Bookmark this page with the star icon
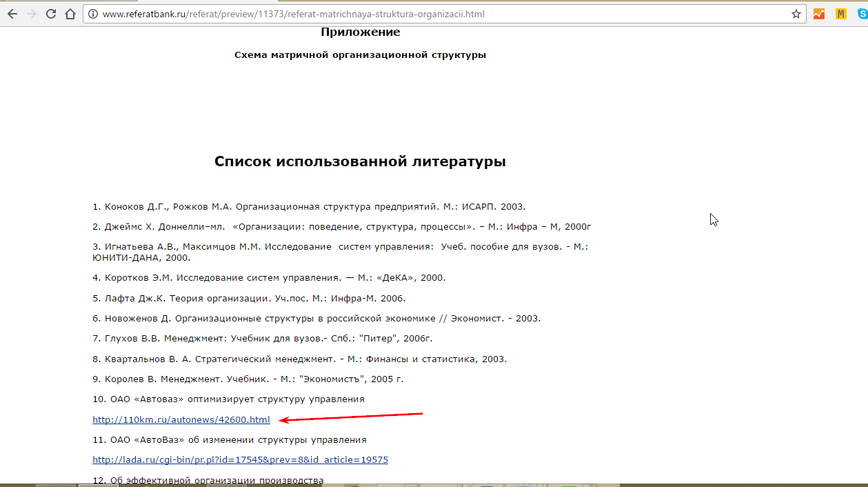The height and width of the screenshot is (487, 868). click(x=796, y=14)
